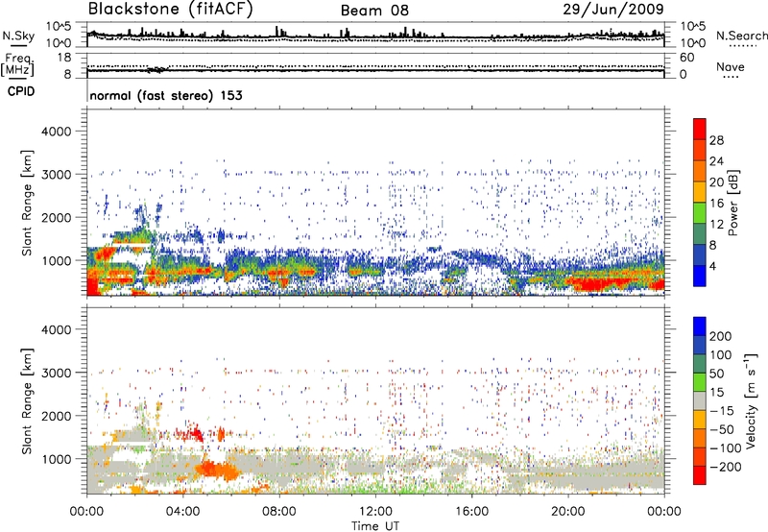The height and width of the screenshot is (532, 768).
Task: Select the "100" velocity color bar label
Action: click(721, 355)
